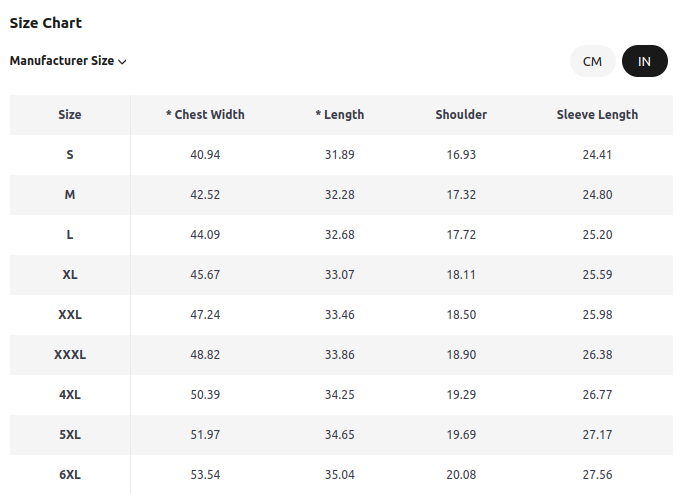The width and height of the screenshot is (683, 494).
Task: Click the Length column header
Action: click(340, 115)
